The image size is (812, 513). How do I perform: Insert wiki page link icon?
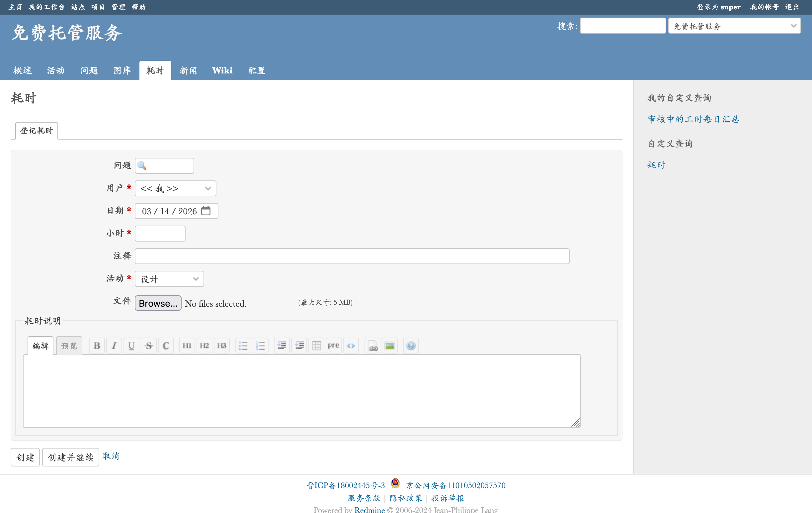coord(372,346)
